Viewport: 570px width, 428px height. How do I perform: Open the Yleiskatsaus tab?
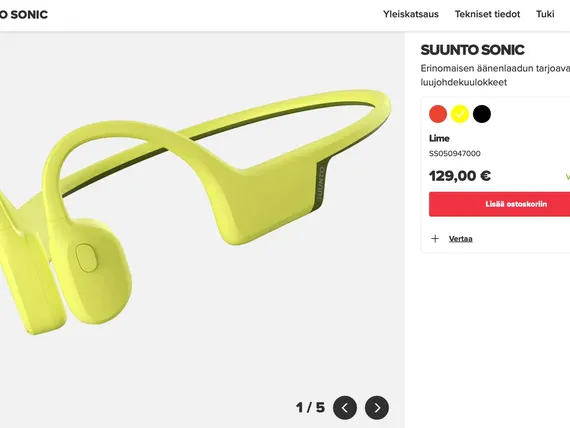(x=411, y=14)
